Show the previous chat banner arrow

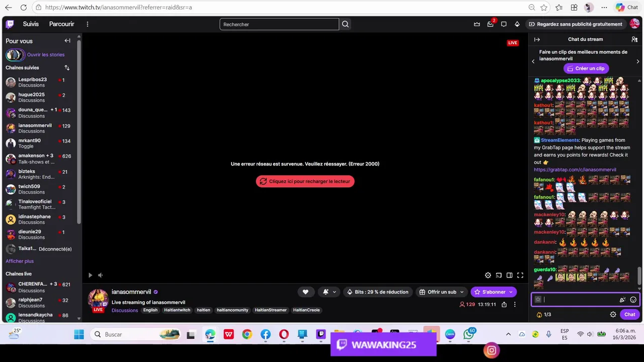(x=533, y=61)
